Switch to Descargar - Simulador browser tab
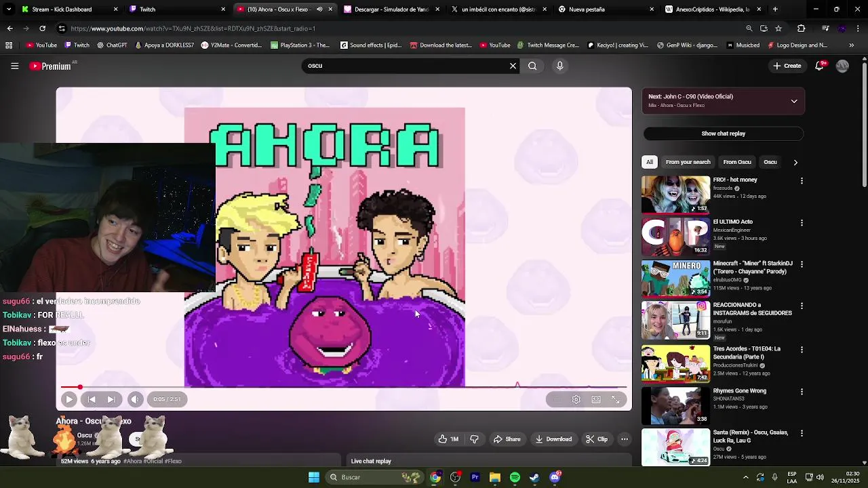 point(391,9)
